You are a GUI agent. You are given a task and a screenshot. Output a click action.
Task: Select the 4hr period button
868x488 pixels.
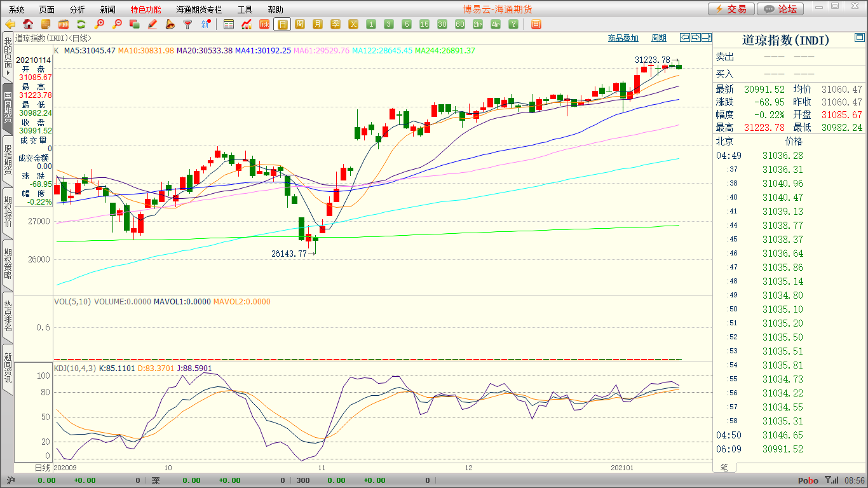[x=496, y=24]
